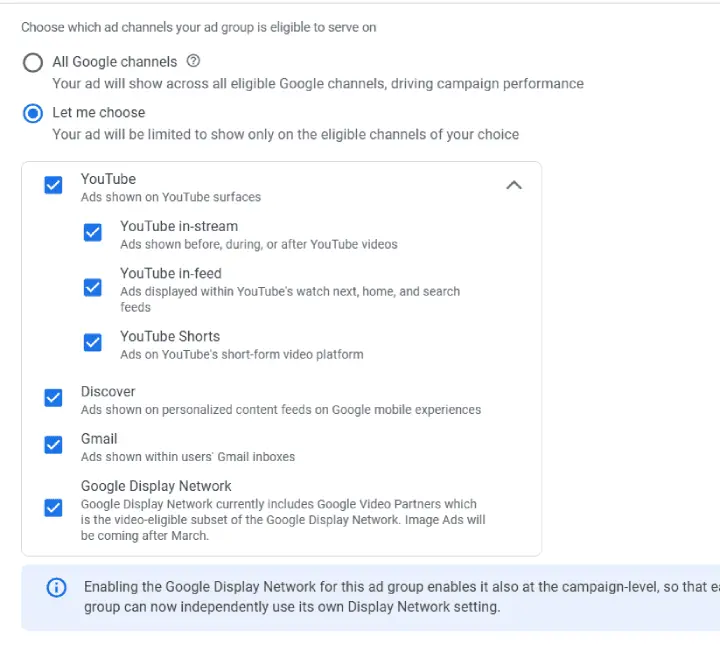Toggle the Gmail channel checkbox
The image size is (720, 650).
click(54, 445)
